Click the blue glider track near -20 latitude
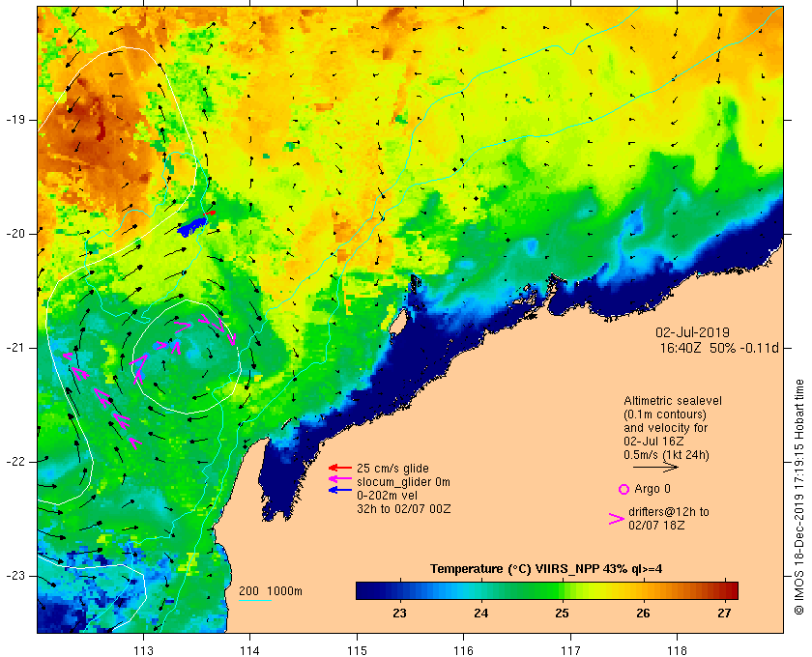This screenshot has width=812, height=657. coord(192,227)
